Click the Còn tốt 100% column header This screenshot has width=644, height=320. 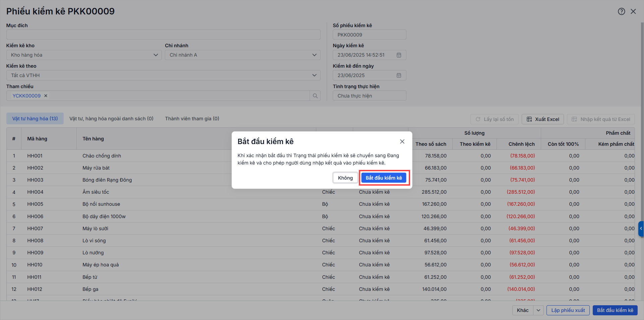click(563, 144)
